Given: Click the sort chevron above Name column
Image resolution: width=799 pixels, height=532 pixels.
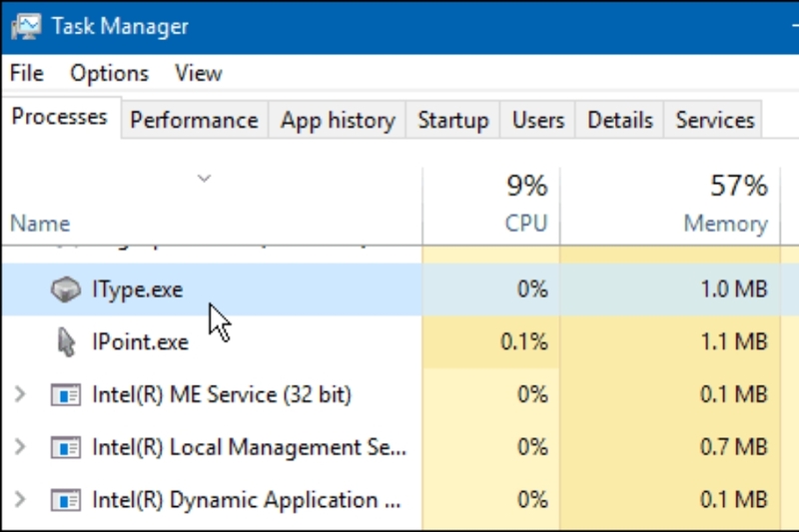Looking at the screenshot, I should 205,179.
